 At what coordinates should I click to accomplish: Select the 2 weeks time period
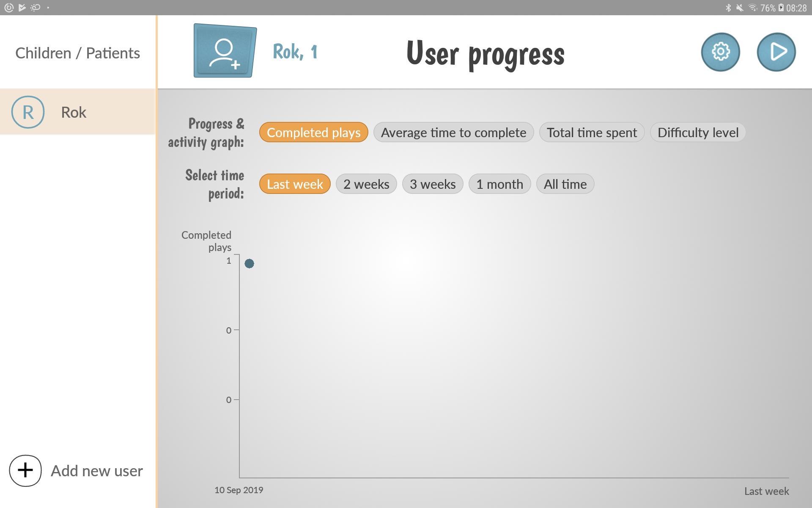tap(366, 184)
